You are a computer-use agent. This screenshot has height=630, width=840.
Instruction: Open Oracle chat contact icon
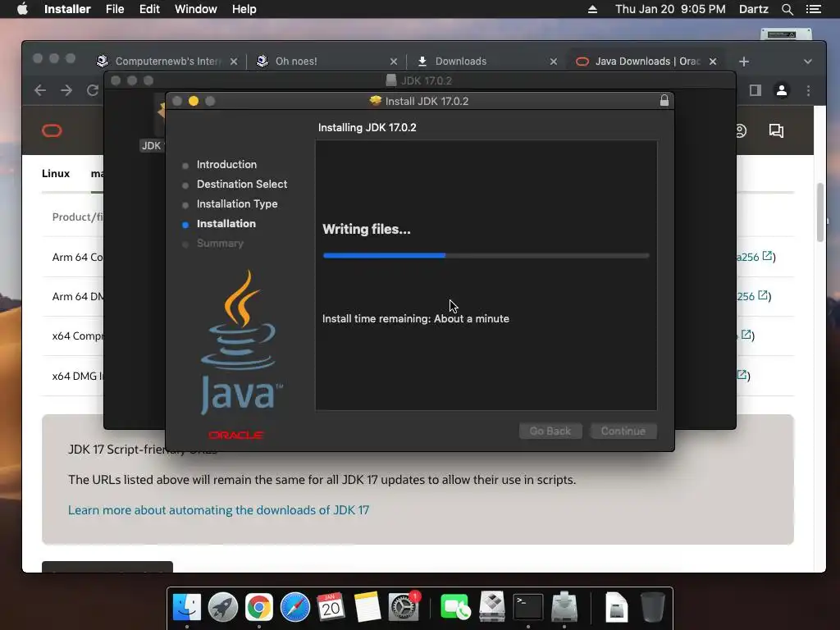point(776,130)
